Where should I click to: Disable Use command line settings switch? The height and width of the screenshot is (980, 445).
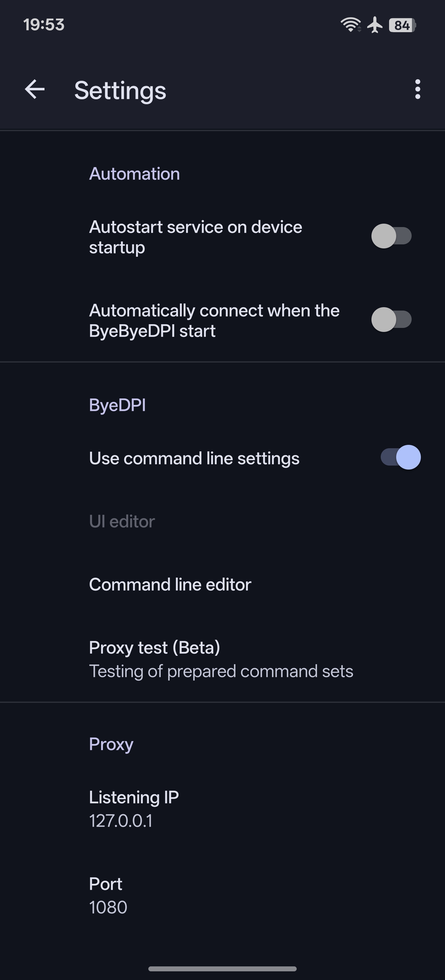coord(401,457)
